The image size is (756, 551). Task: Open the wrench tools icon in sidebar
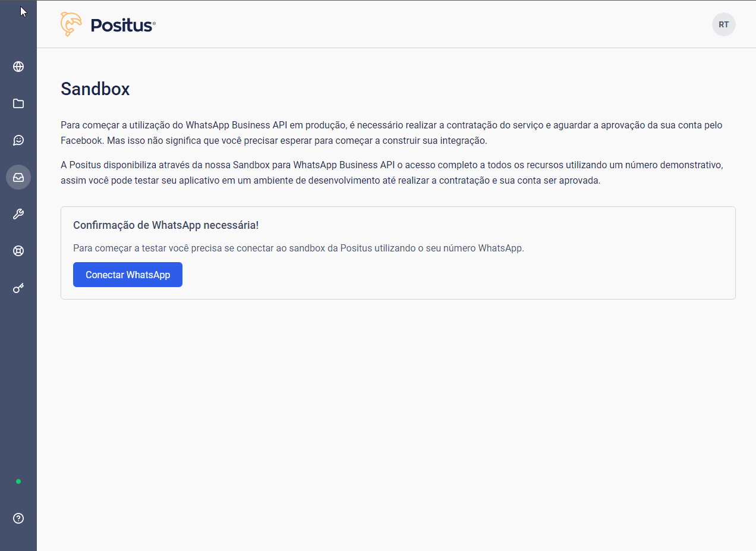tap(18, 214)
